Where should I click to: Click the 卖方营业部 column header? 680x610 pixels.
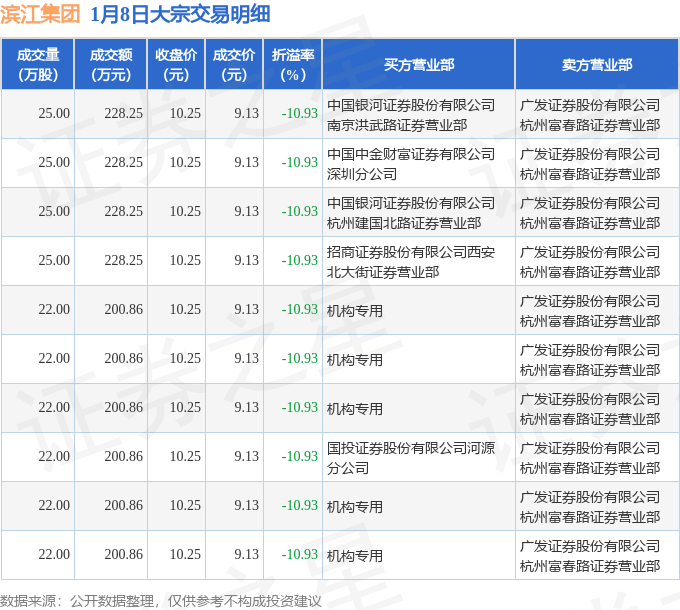click(597, 65)
